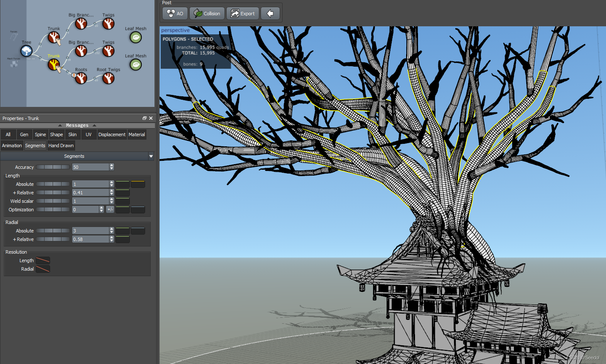Viewport: 606px width, 364px height.
Task: Adjust the Accuracy slider
Action: (x=53, y=167)
